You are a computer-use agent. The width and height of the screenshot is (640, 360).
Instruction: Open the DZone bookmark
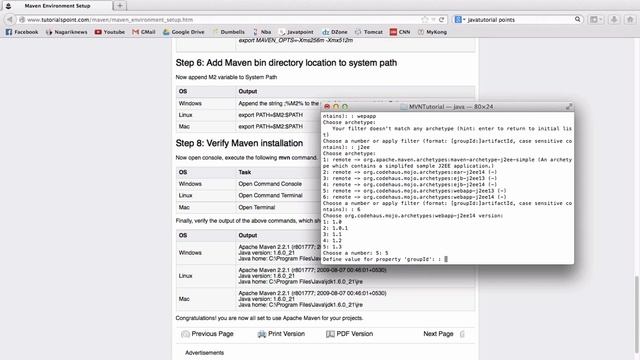335,32
